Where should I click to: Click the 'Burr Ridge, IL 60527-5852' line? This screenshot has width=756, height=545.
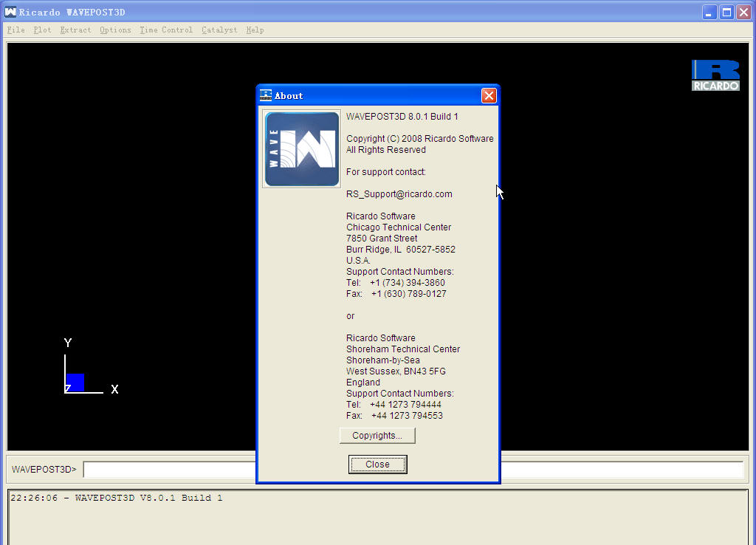[401, 250]
